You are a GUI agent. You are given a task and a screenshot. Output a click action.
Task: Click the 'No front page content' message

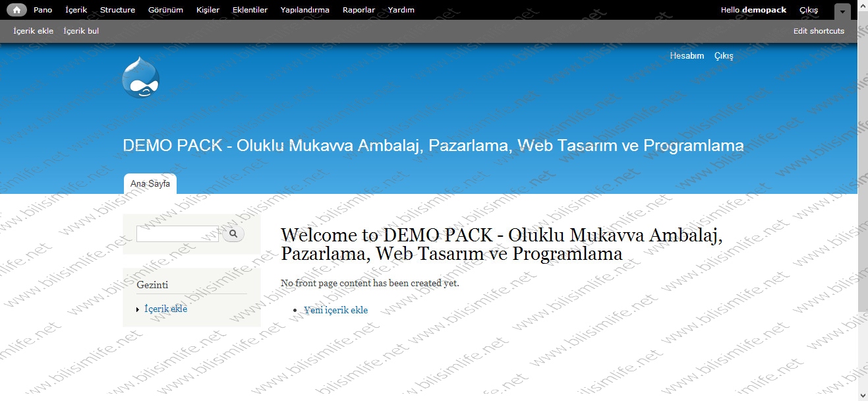370,283
